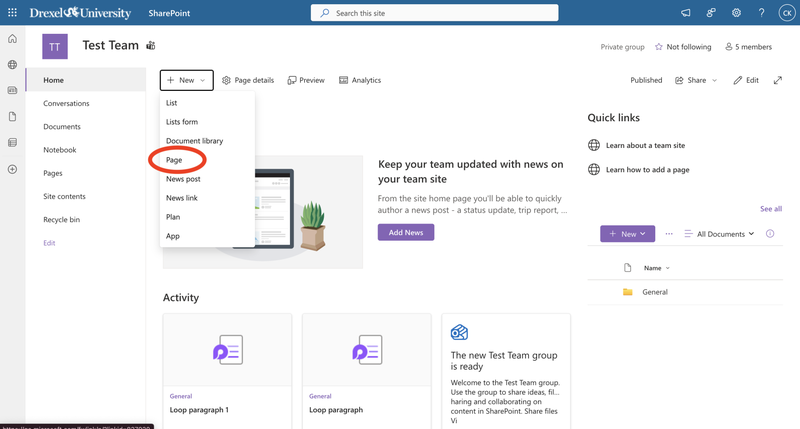The image size is (800, 429).
Task: Select Document library menu option
Action: [x=194, y=141]
